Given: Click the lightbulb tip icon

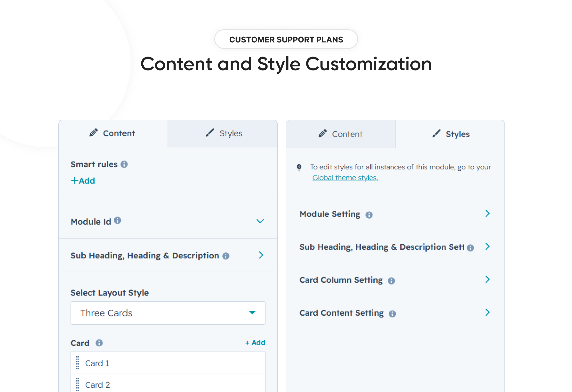Looking at the screenshot, I should coord(299,168).
